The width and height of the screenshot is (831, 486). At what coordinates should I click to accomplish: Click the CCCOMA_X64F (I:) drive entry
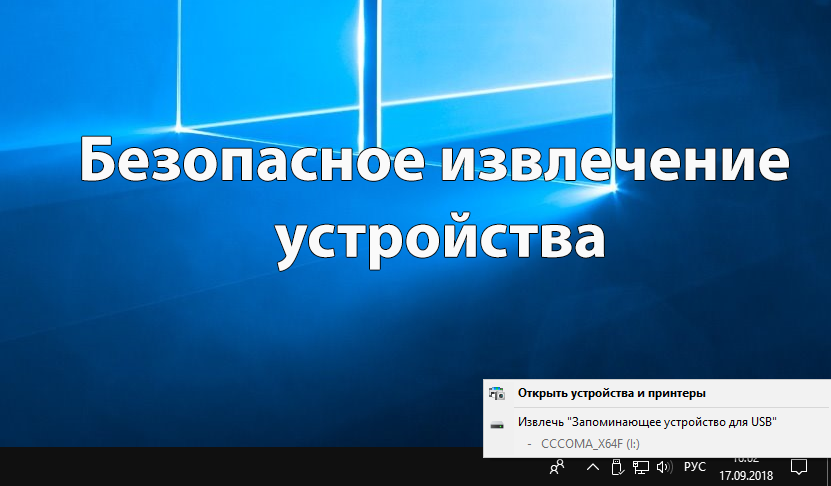pos(657,444)
